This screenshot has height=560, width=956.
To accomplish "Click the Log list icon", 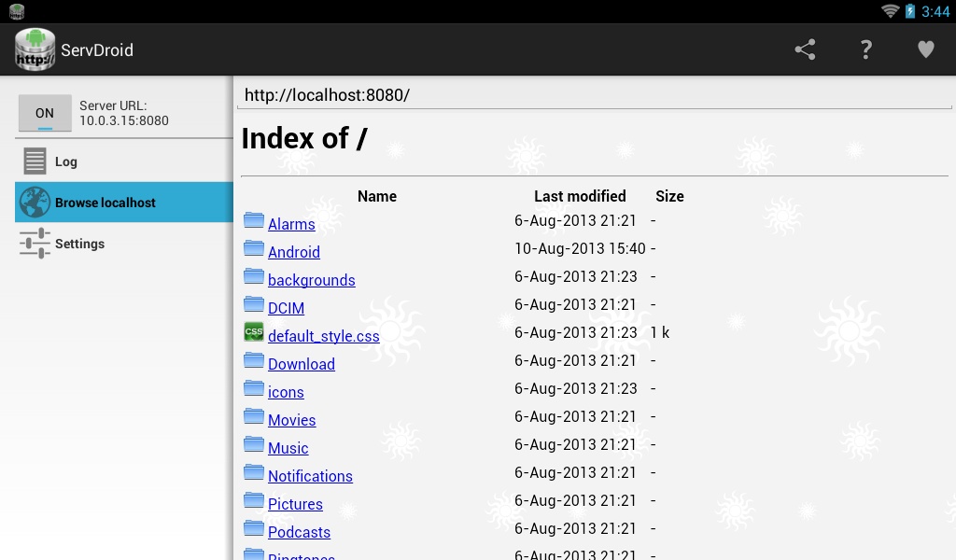I will 35,161.
